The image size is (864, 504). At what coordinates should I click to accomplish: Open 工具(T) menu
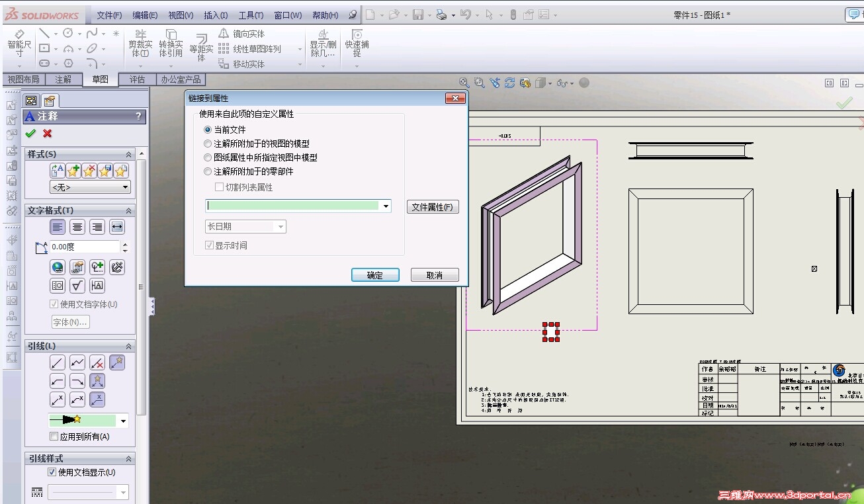[251, 15]
